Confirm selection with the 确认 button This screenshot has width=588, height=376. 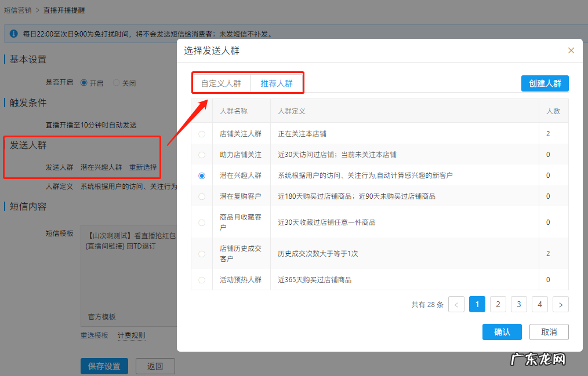[502, 332]
